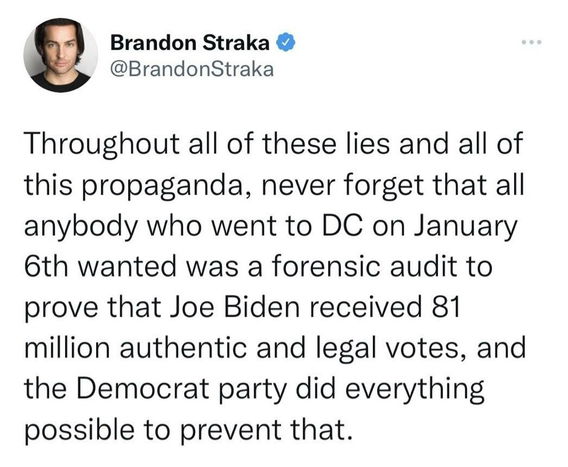Click the word "everything" in the tweet
568x467 pixels.
pos(414,389)
